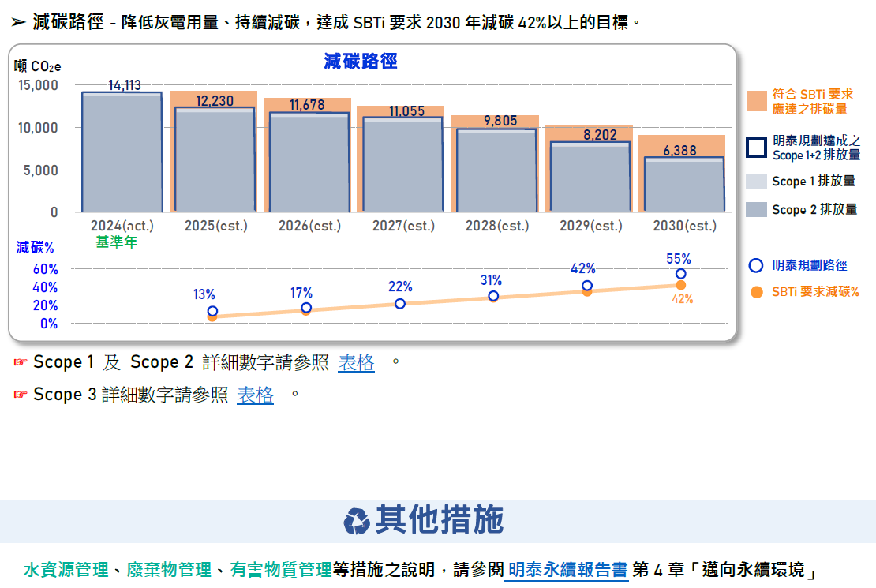Screen dimensions: 876x588
Task: Select the 2030(est.) bar labeled 6,388
Action: pos(684,185)
